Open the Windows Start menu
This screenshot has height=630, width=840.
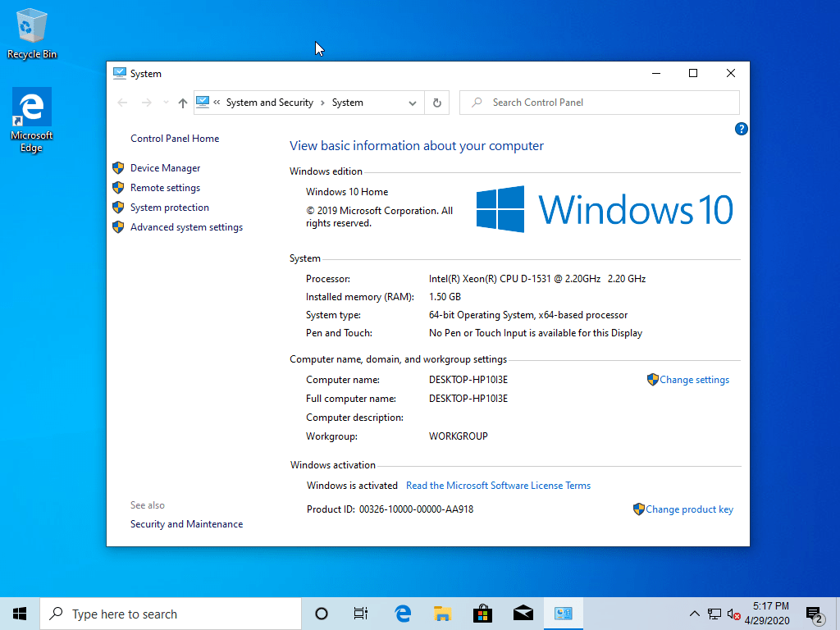20,614
